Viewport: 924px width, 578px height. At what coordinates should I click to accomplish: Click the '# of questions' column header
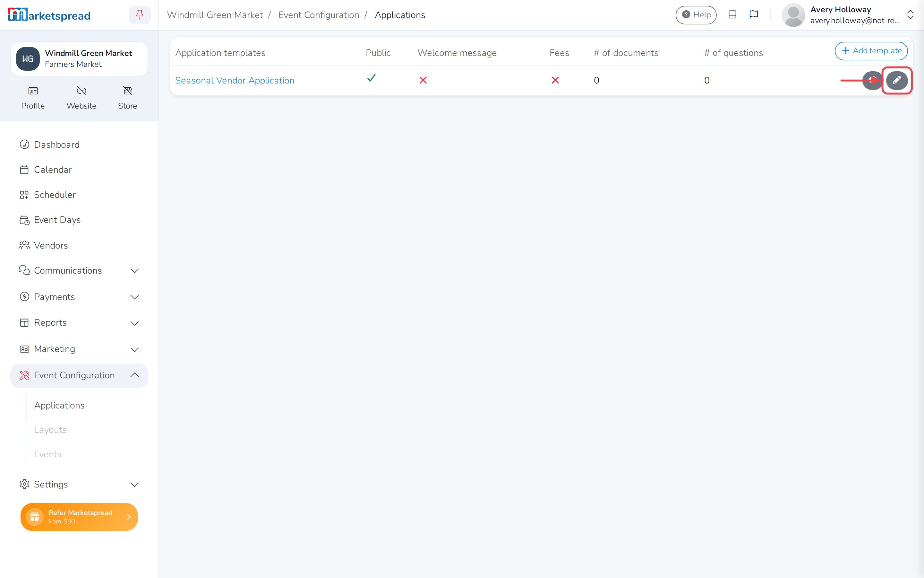[733, 53]
